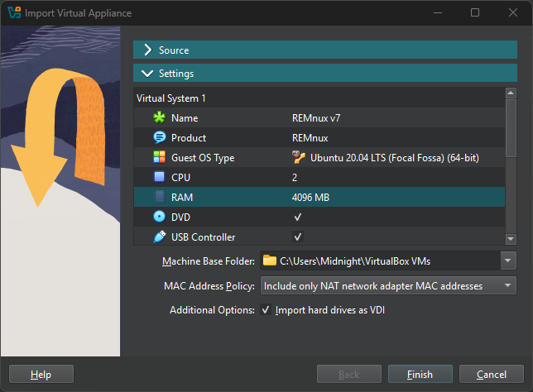Toggle the USB Controller checkmark
This screenshot has height=392, width=533.
297,237
